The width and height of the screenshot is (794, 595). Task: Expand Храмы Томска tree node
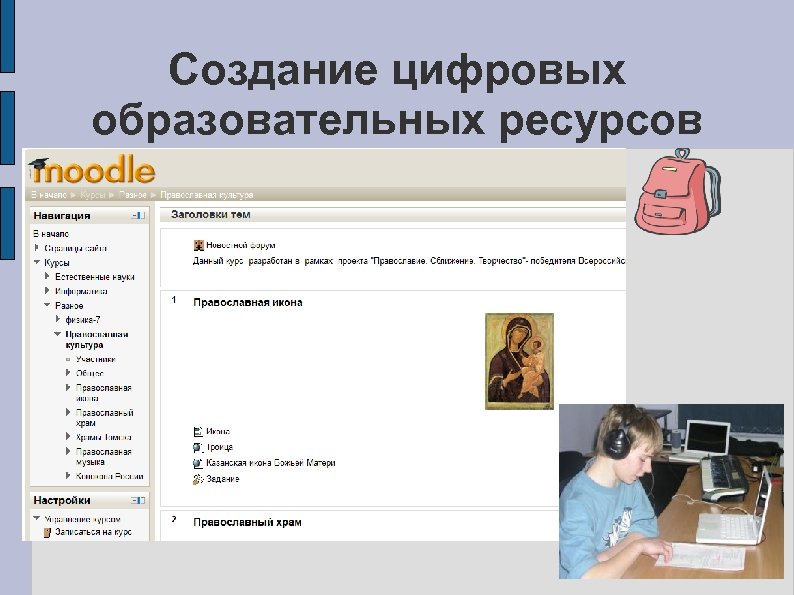(68, 437)
